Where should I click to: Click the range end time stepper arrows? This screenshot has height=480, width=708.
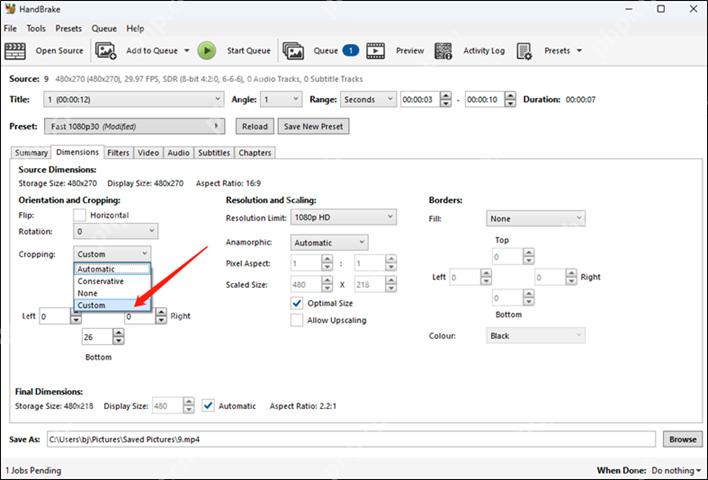[510, 99]
